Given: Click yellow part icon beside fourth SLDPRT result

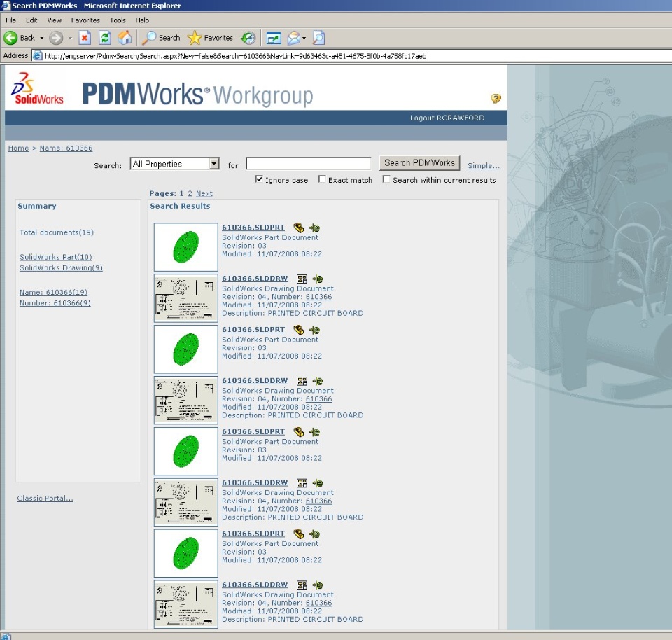Looking at the screenshot, I should (x=298, y=534).
